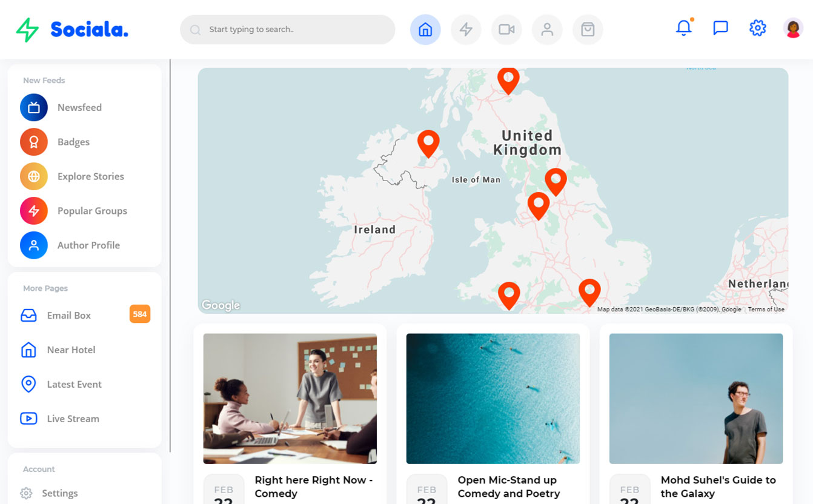Screen dimensions: 813x504
Task: Open the notifications bell icon
Action: (x=683, y=28)
